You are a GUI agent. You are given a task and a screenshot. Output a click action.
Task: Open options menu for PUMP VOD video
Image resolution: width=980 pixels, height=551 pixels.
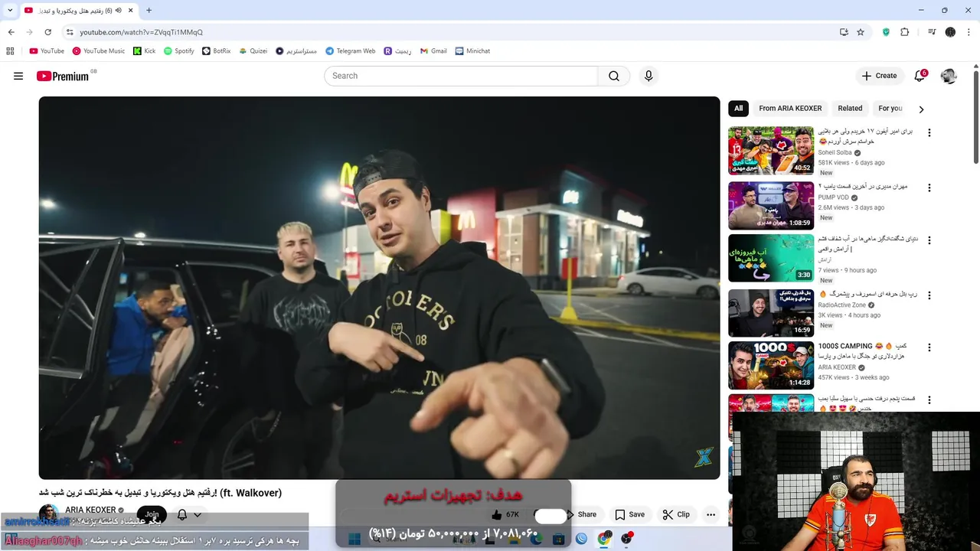(x=929, y=188)
